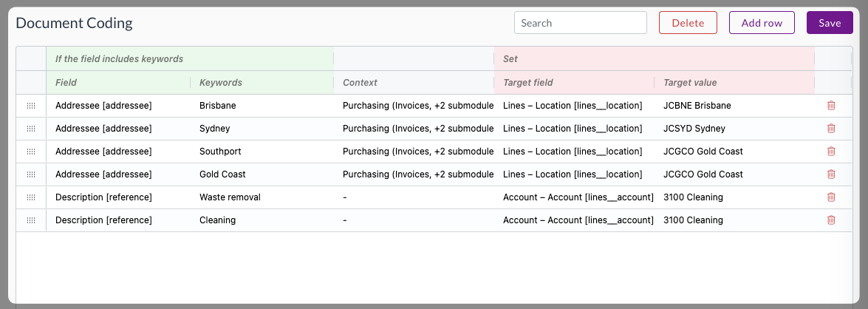Remove the Southport rule with its trash icon
The height and width of the screenshot is (309, 868).
831,152
